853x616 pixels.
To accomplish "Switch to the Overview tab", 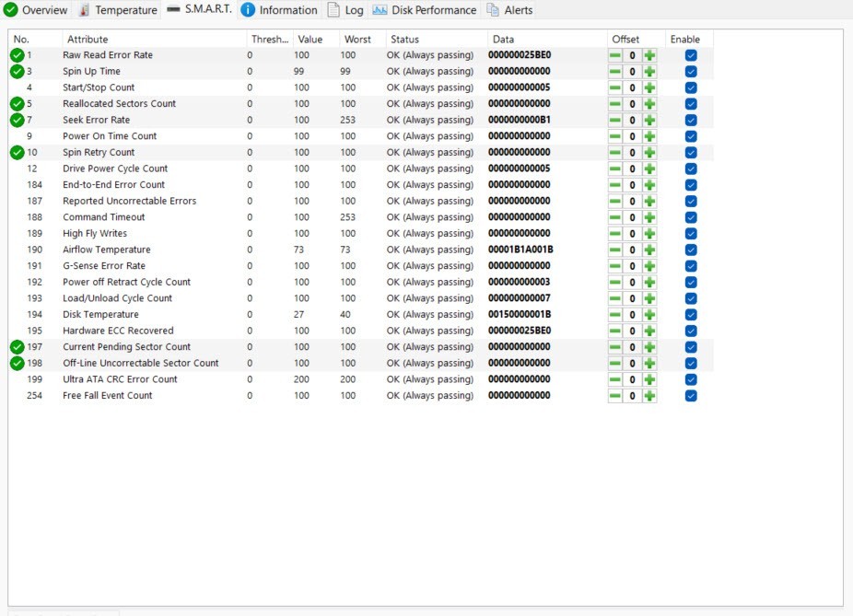I will click(36, 10).
